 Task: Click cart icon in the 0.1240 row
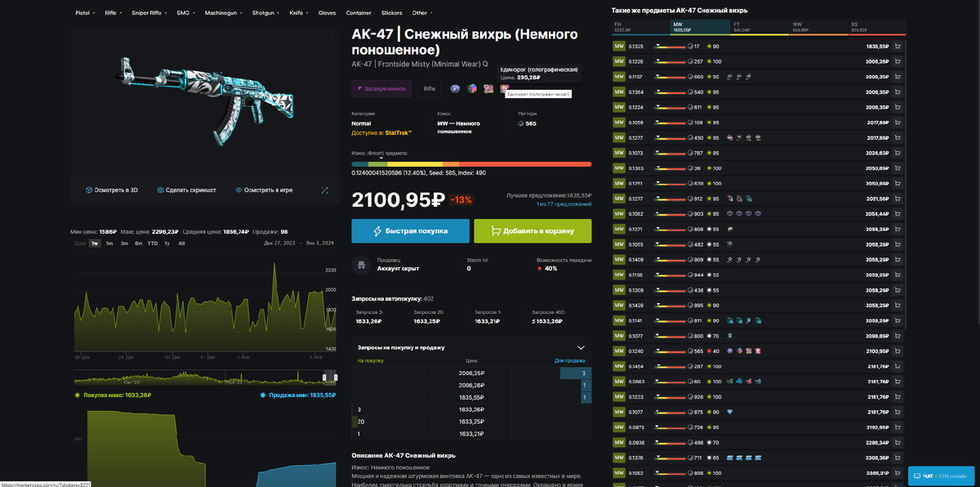[898, 351]
